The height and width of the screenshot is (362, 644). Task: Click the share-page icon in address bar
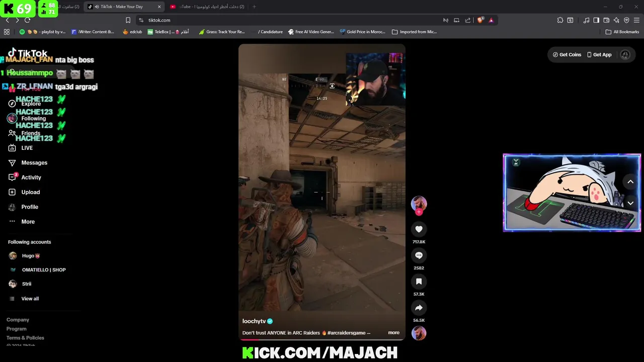[x=468, y=20]
